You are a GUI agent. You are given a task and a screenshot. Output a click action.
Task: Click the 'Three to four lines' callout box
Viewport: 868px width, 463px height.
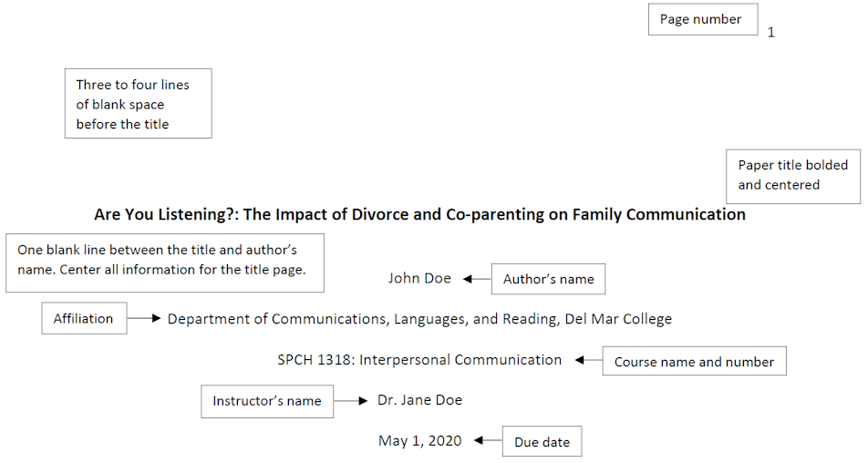[x=139, y=103]
